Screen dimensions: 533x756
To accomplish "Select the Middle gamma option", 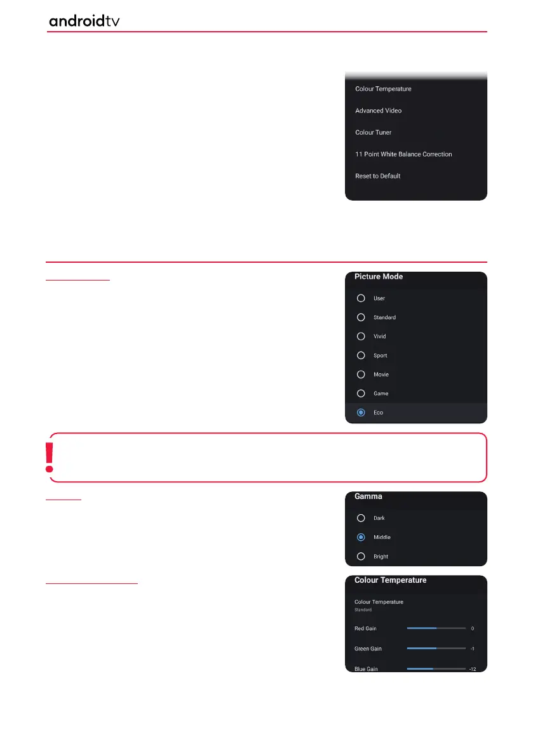I will tap(361, 537).
